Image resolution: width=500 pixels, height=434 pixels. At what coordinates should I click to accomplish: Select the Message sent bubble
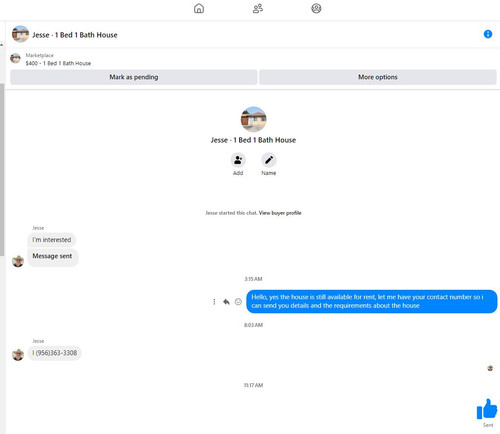click(53, 257)
